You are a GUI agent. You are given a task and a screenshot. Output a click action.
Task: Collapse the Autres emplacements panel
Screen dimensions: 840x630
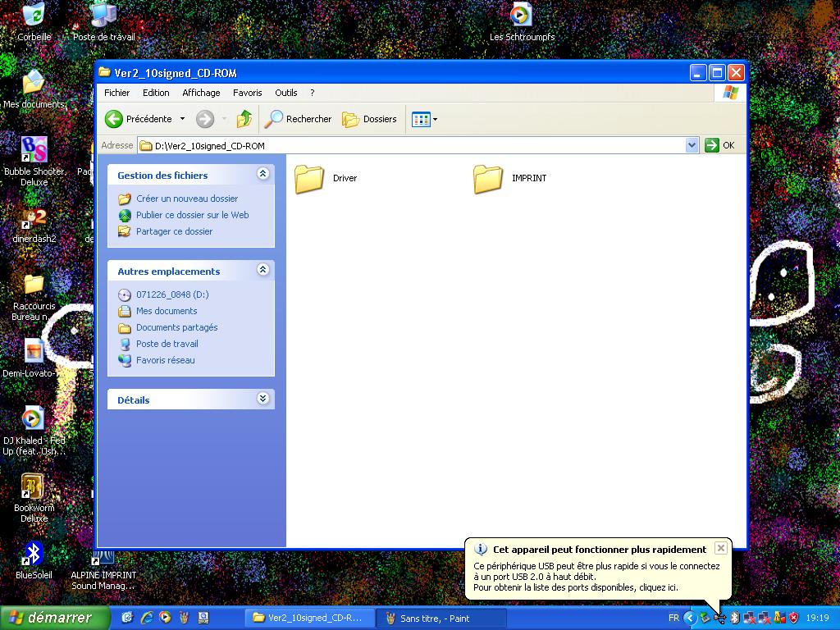coord(262,270)
